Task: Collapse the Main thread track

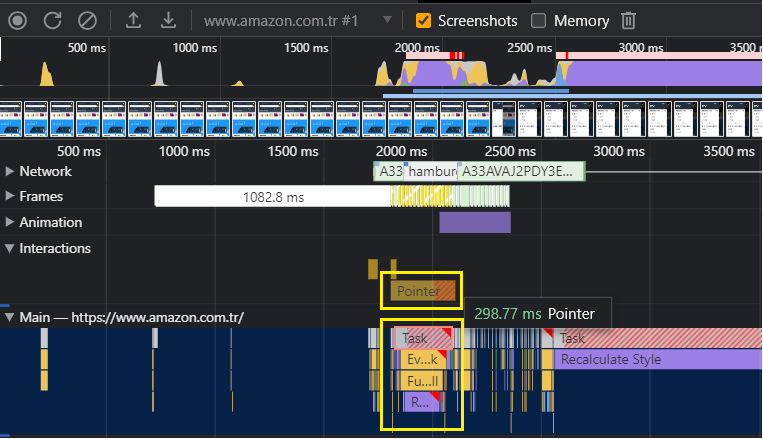Action: tap(10, 318)
